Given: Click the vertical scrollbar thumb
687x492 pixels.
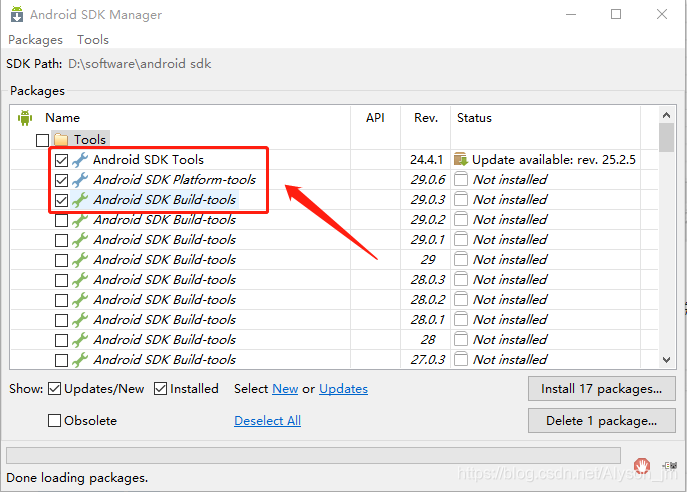Looking at the screenshot, I should tap(666, 137).
